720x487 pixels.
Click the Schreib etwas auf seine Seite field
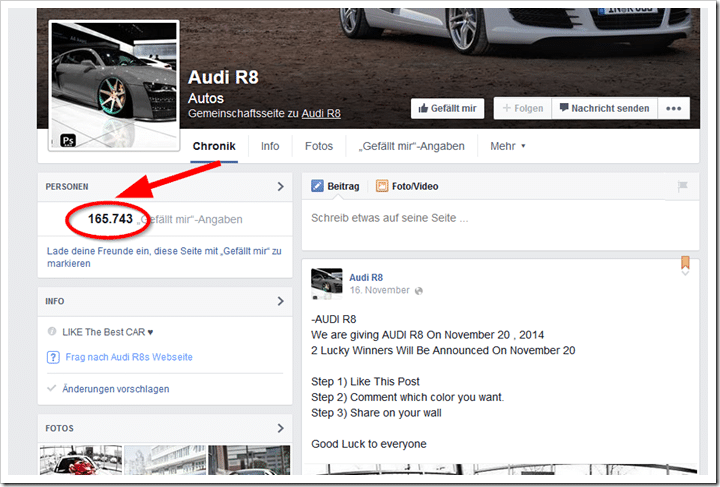pos(501,225)
